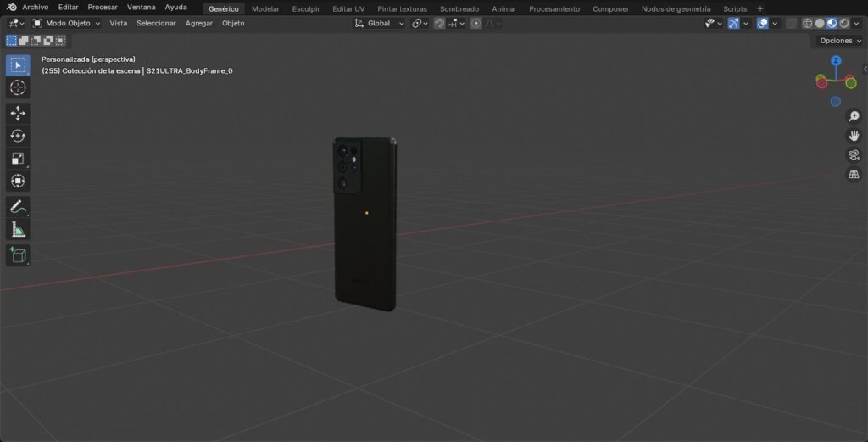The height and width of the screenshot is (442, 868).
Task: Open the Editar menu
Action: click(x=68, y=7)
